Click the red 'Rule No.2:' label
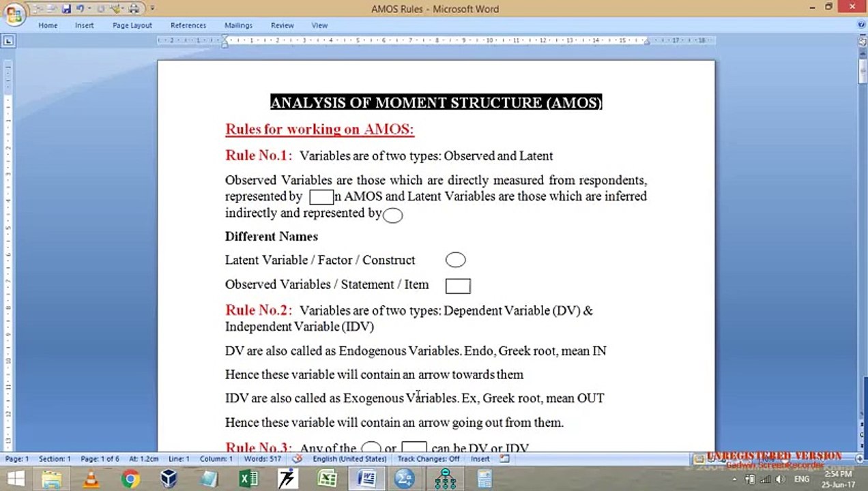 259,310
